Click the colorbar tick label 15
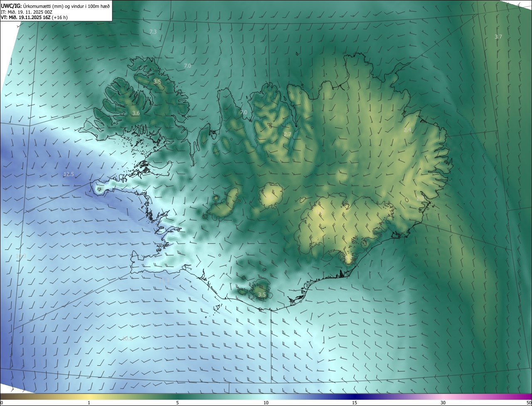Screen dimensions: 532x406 click(x=355, y=403)
